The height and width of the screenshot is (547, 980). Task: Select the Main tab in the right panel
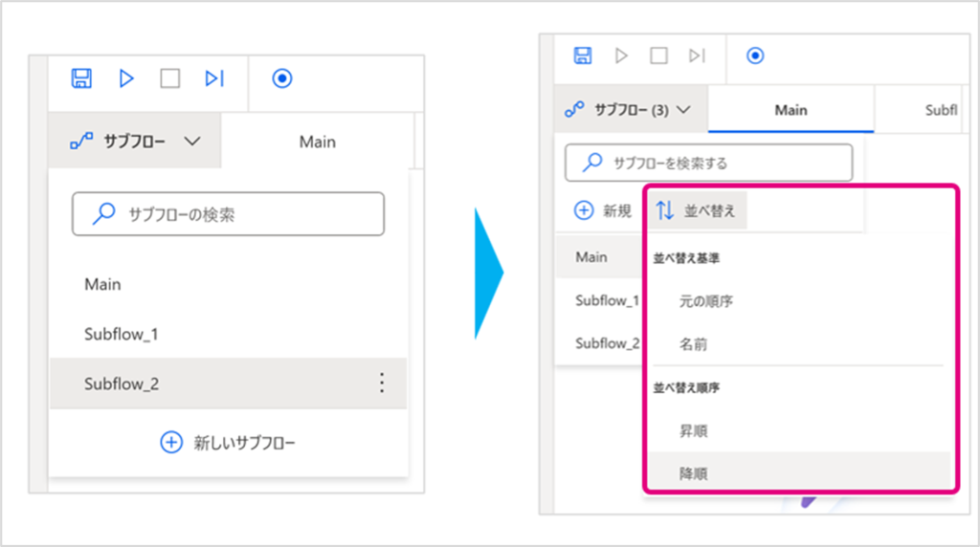point(791,110)
